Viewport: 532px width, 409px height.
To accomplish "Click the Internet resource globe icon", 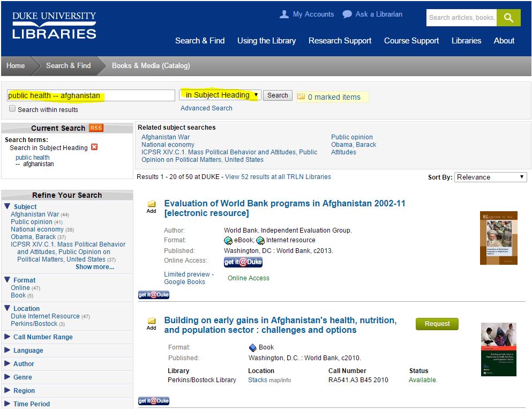I will coord(260,240).
